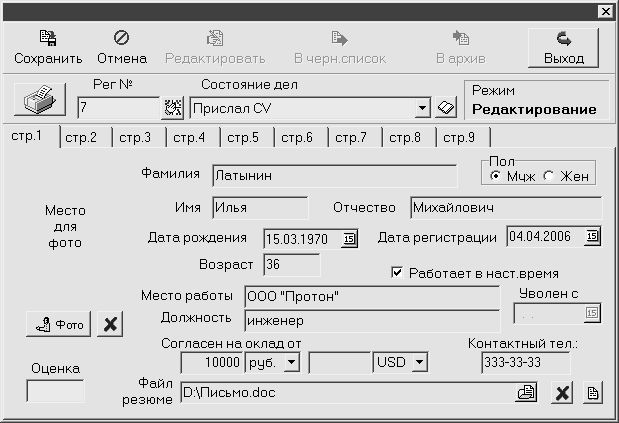Open the resume document icon

(593, 393)
